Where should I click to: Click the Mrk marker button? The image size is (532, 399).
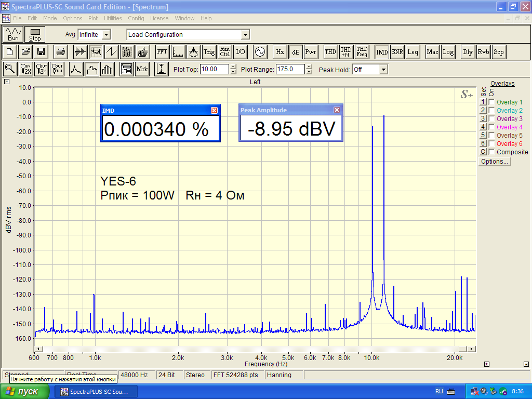coord(142,69)
